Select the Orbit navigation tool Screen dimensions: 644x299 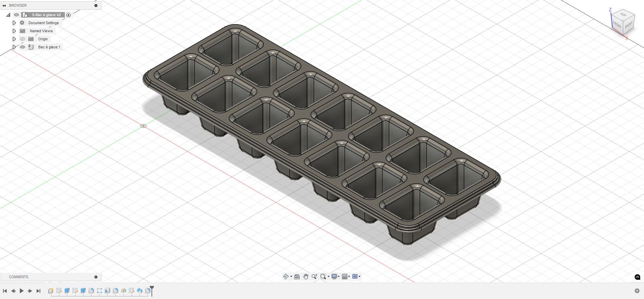pyautogui.click(x=286, y=277)
